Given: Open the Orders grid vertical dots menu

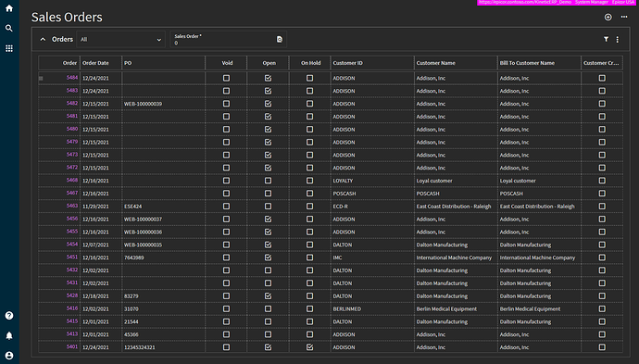Looking at the screenshot, I should (x=618, y=39).
